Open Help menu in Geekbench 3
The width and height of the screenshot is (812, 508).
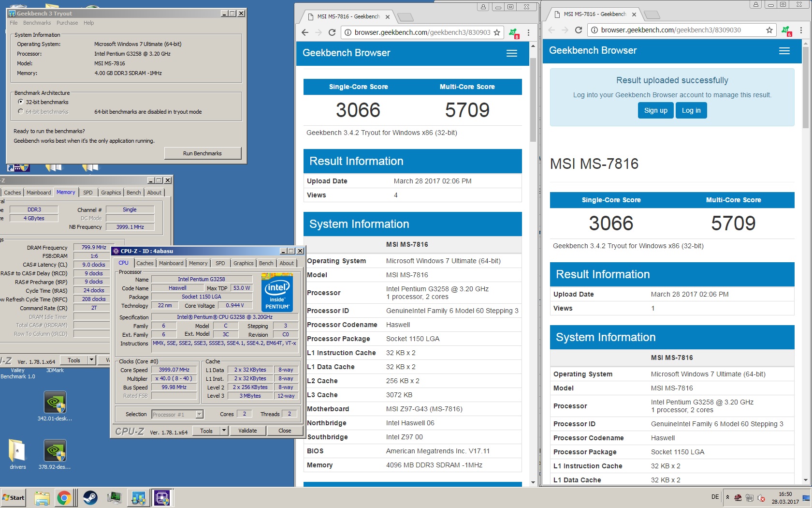[x=89, y=23]
